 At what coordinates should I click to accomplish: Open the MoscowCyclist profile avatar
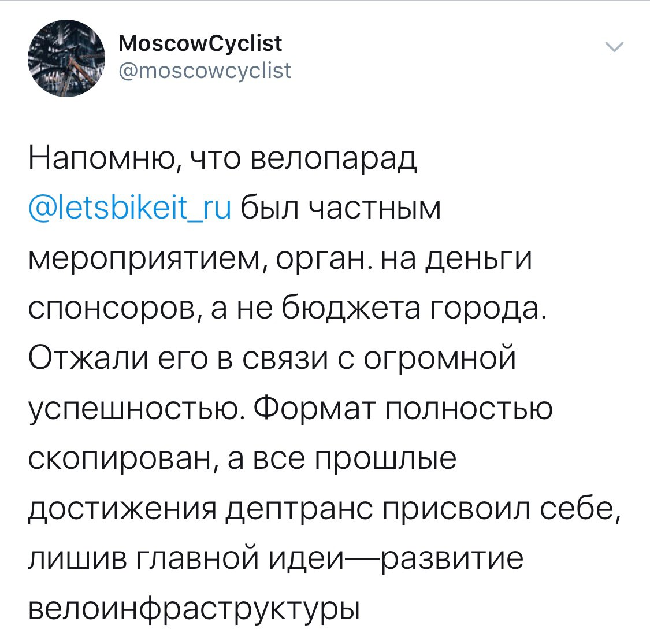[66, 60]
